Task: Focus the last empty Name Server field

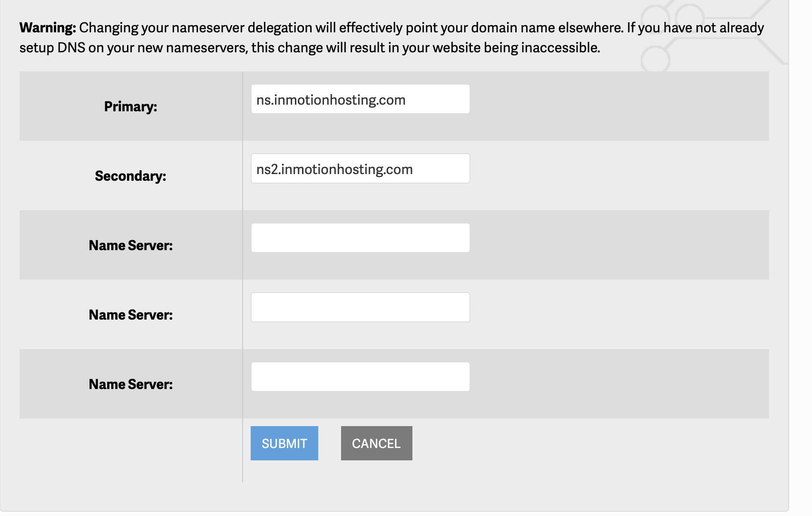Action: tap(360, 377)
